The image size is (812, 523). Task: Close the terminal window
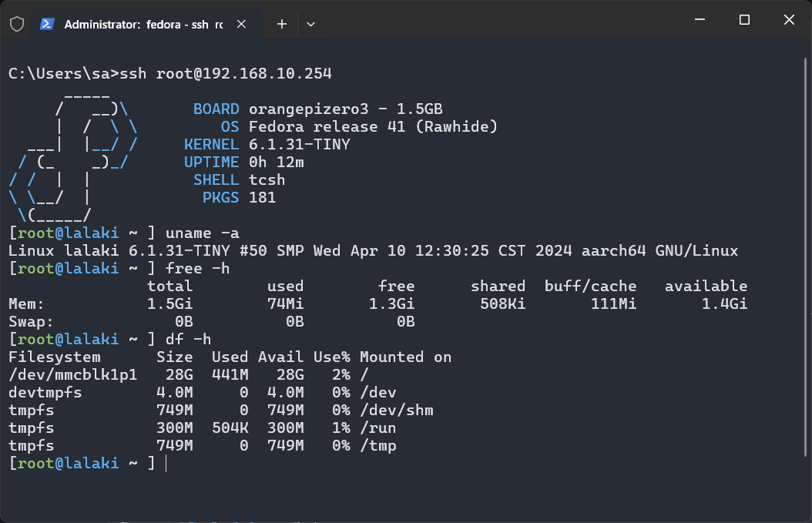tap(789, 20)
